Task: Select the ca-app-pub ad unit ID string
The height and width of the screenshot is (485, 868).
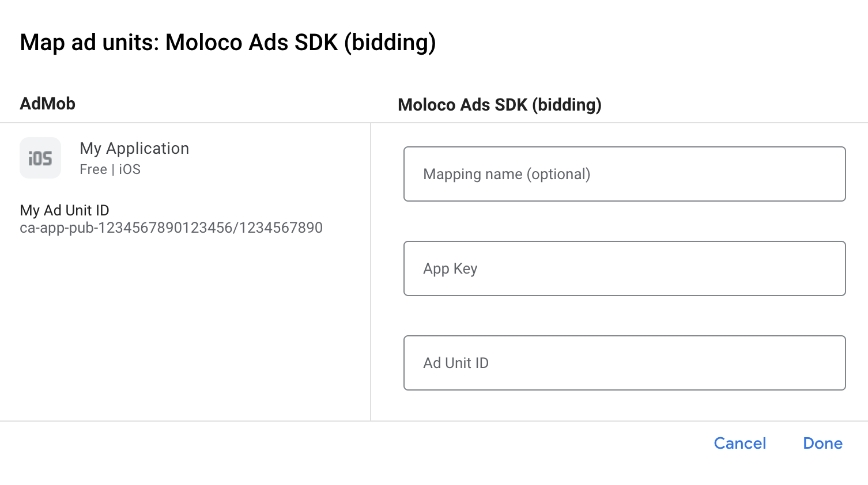Action: [x=171, y=228]
